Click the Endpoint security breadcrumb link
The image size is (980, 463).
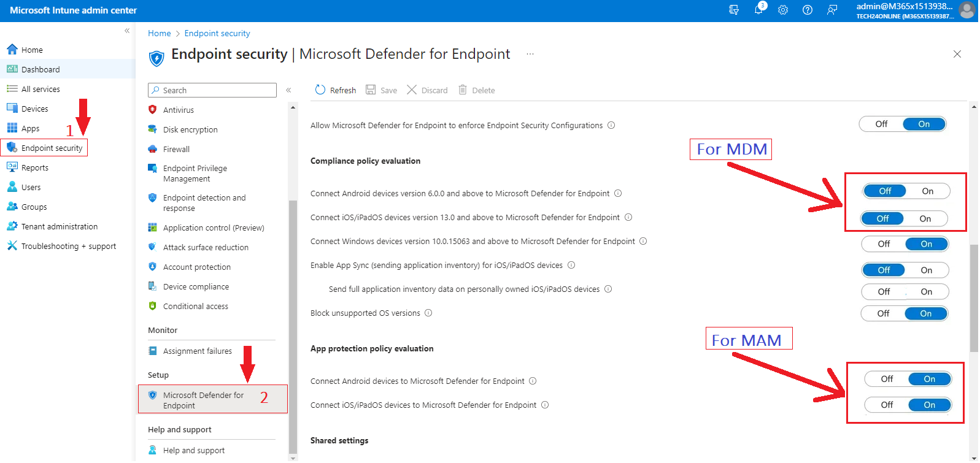pos(217,33)
